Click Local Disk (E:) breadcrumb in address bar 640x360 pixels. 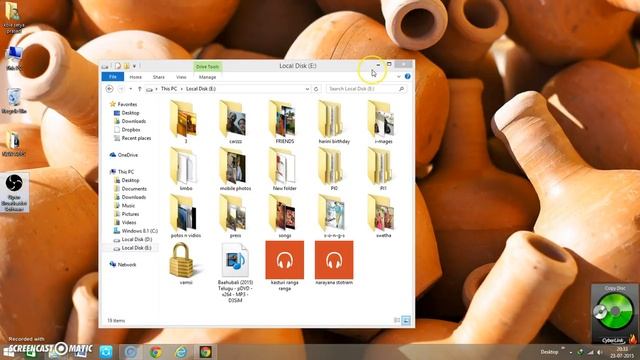[201, 89]
